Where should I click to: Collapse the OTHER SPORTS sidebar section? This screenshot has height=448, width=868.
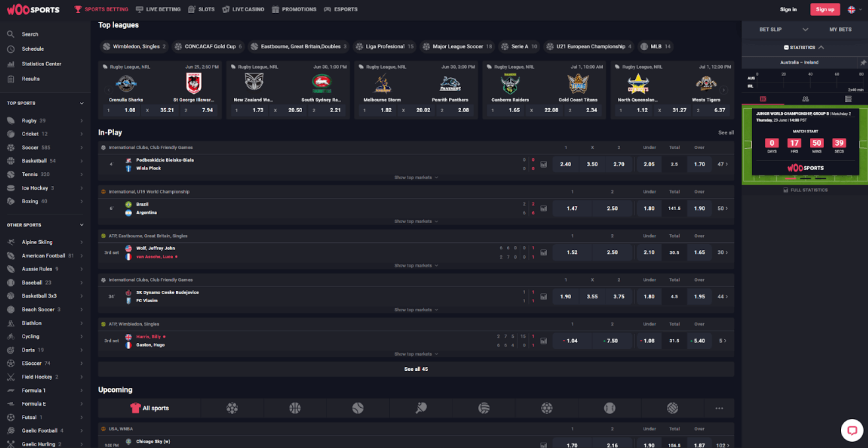coord(82,225)
